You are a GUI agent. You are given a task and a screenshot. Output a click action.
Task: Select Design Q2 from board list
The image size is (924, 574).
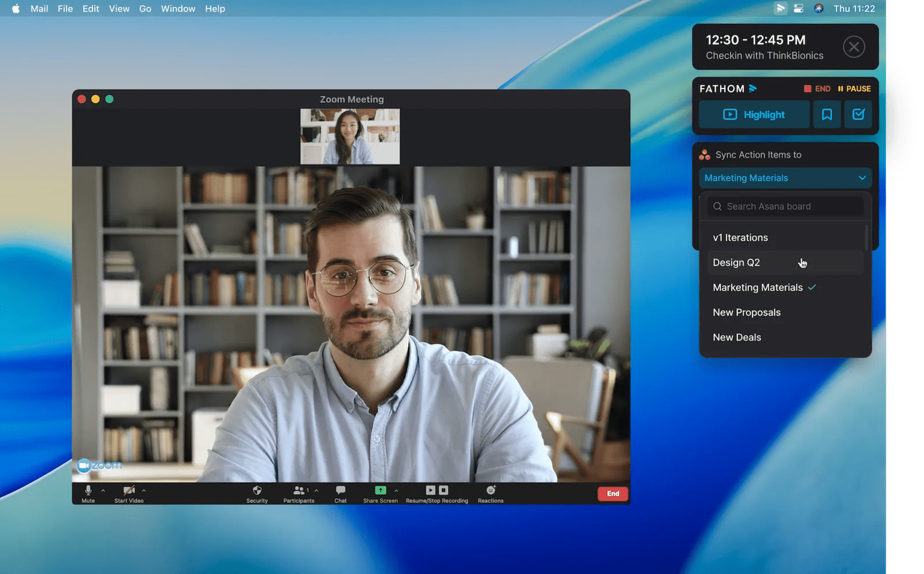736,263
